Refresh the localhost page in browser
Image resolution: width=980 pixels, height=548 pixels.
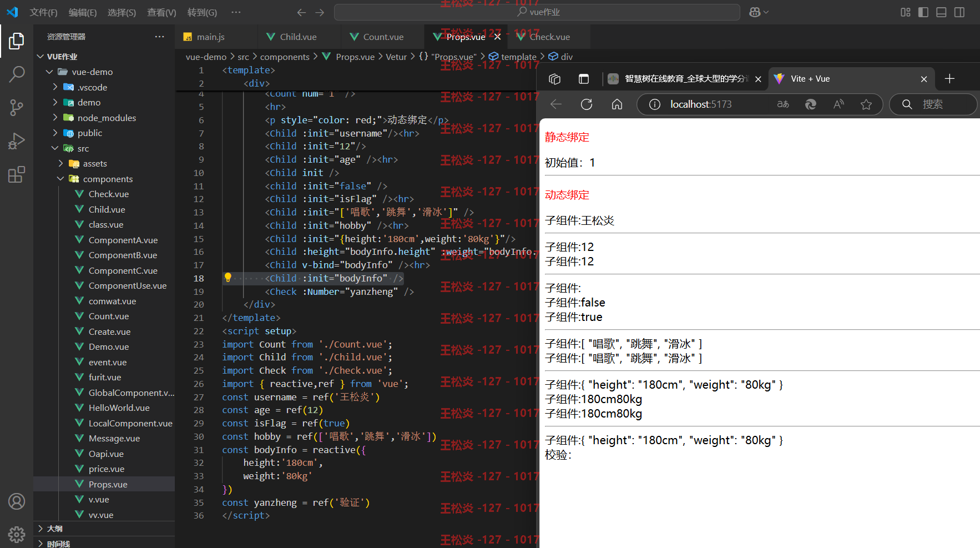pyautogui.click(x=587, y=104)
